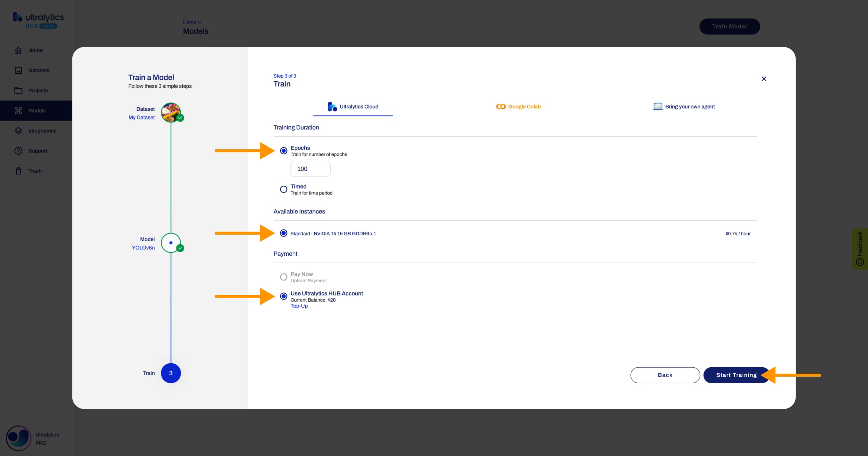The image size is (868, 456).
Task: Click the close dialog X button
Action: (x=764, y=79)
